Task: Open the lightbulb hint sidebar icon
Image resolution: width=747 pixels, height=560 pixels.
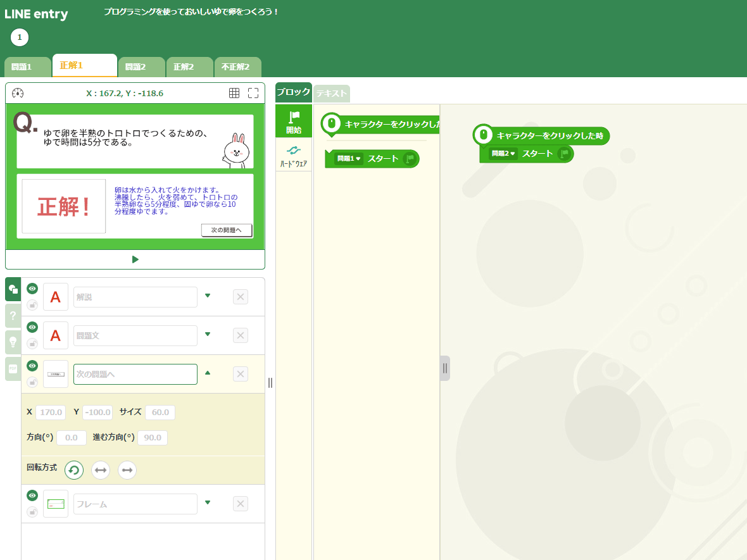Action: (13, 342)
